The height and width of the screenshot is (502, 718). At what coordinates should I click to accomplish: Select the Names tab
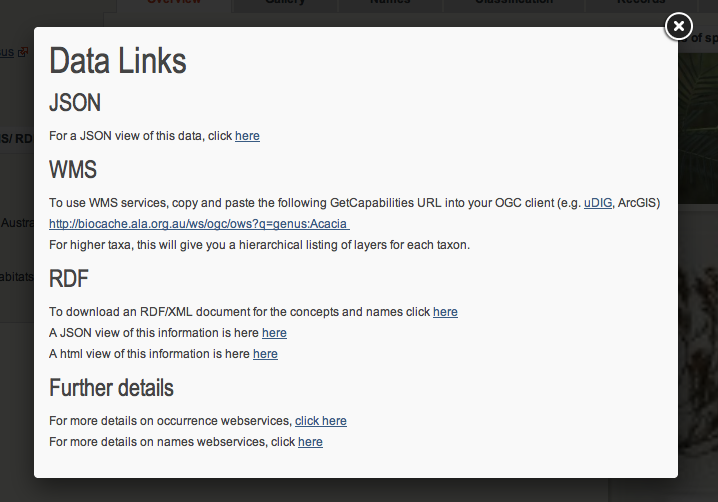(389, 4)
